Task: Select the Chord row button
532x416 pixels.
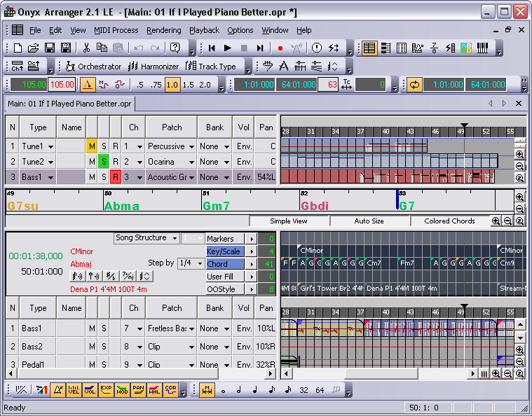Action: [225, 264]
